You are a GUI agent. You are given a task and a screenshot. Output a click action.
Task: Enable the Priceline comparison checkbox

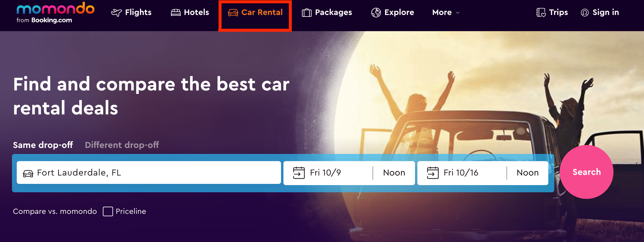(x=108, y=211)
